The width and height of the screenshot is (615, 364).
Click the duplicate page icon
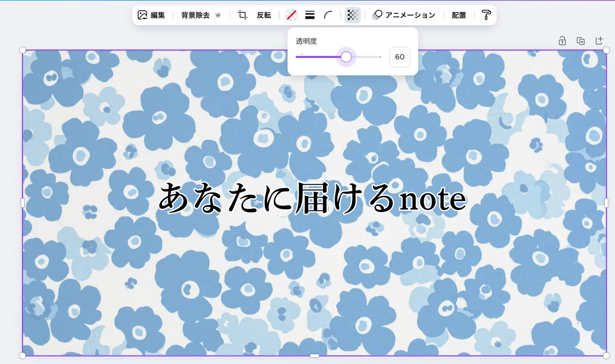(x=581, y=41)
